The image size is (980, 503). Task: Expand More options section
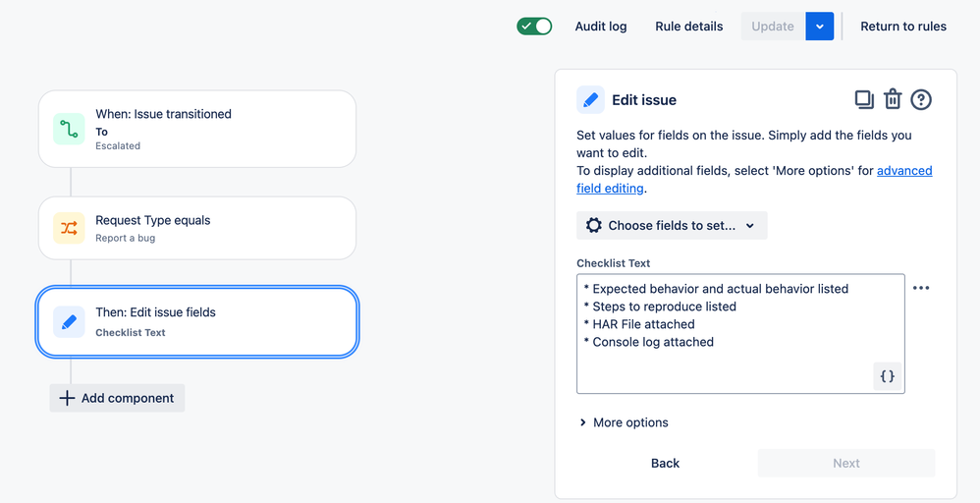[624, 422]
